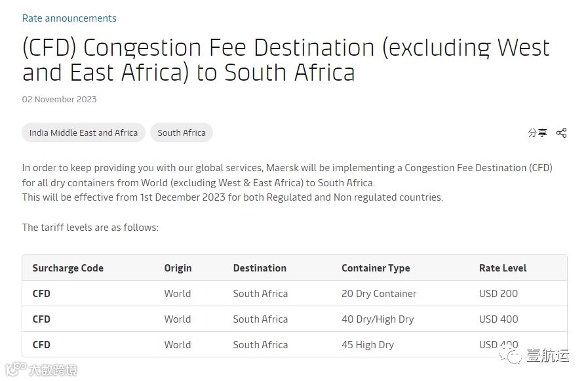Click the page title heading

[x=286, y=60]
